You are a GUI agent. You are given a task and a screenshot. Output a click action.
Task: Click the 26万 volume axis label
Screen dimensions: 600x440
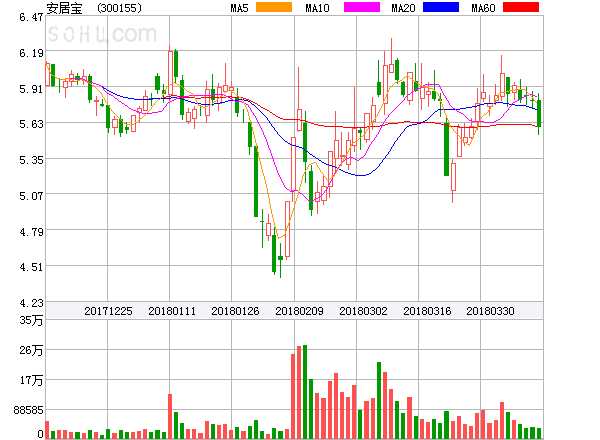click(x=31, y=350)
